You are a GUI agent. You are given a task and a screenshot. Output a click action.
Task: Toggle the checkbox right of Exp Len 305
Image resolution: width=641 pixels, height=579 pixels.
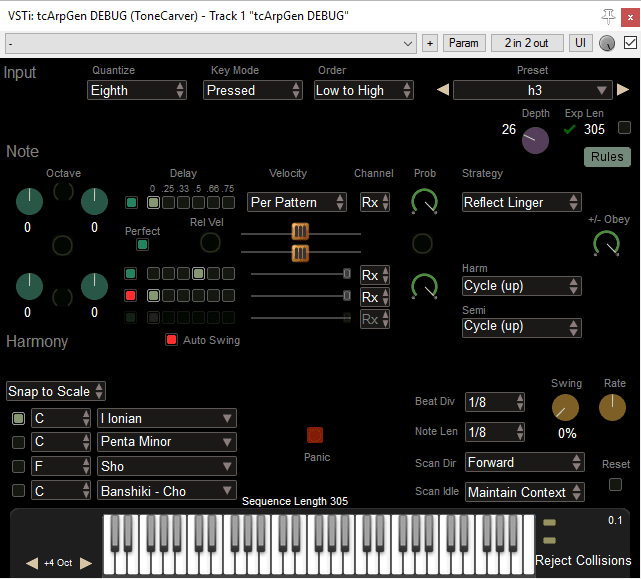click(x=624, y=128)
